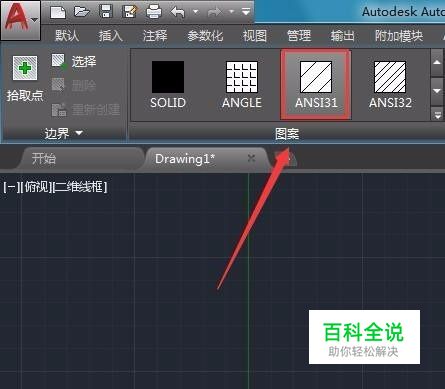Viewport: 445px width, 389px height.
Task: Open the 插入 ribbon tab
Action: (x=111, y=35)
